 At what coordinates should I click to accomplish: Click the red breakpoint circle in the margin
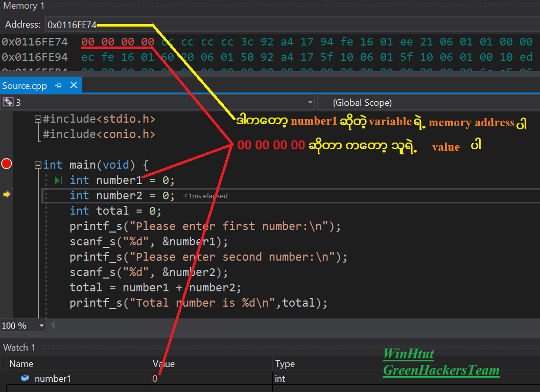pos(6,164)
